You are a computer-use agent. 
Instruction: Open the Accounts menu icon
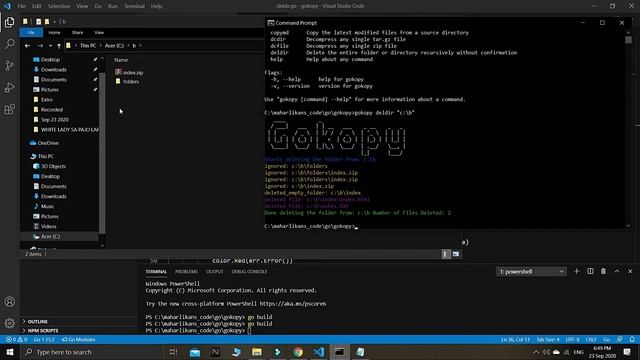pos(9,302)
